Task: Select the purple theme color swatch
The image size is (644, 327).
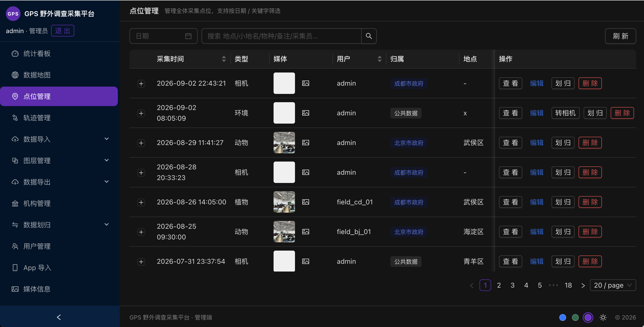Action: pos(588,318)
